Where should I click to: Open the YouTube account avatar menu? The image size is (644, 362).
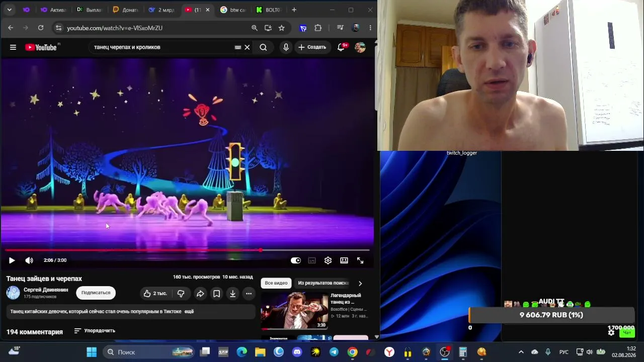pyautogui.click(x=360, y=47)
